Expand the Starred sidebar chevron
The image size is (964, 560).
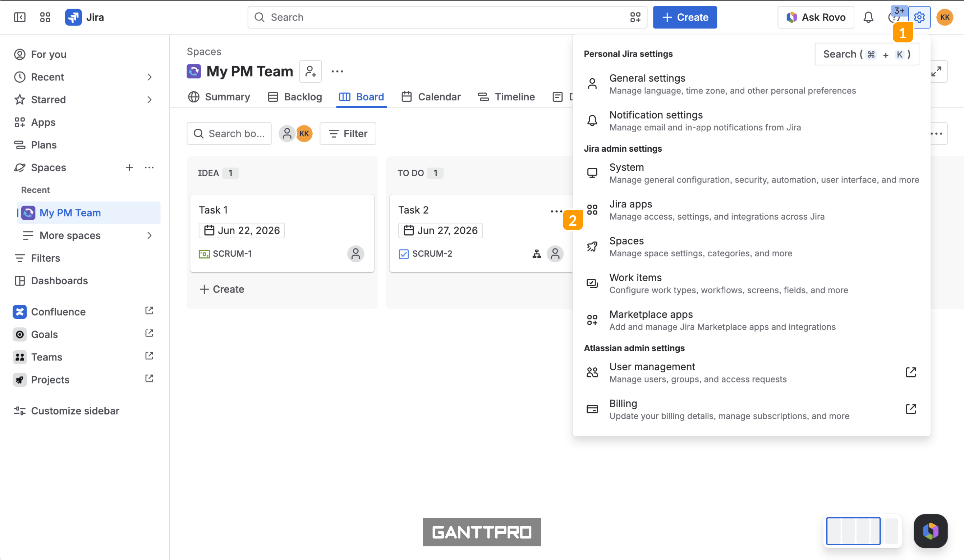pos(149,100)
